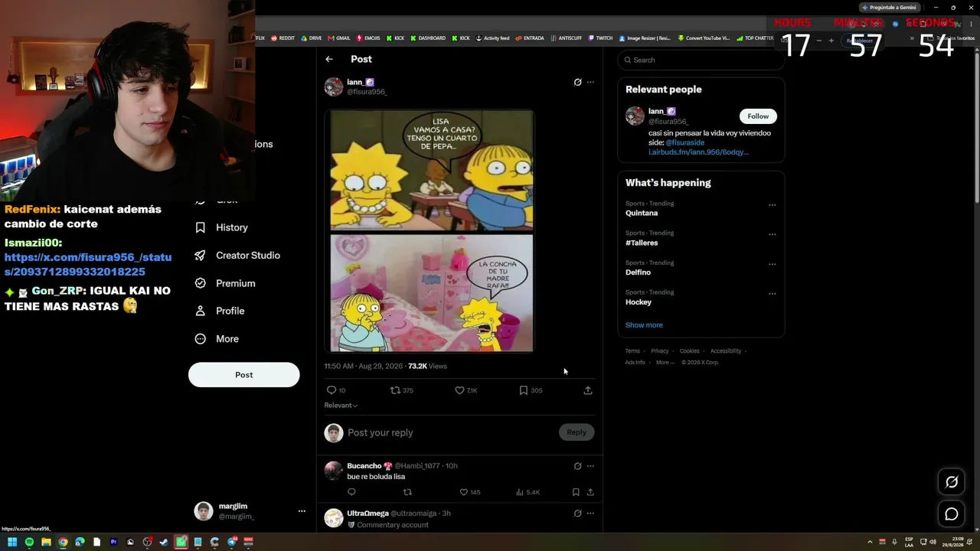Open the GMAIL bookmark
This screenshot has width=980, height=551.
tap(339, 38)
